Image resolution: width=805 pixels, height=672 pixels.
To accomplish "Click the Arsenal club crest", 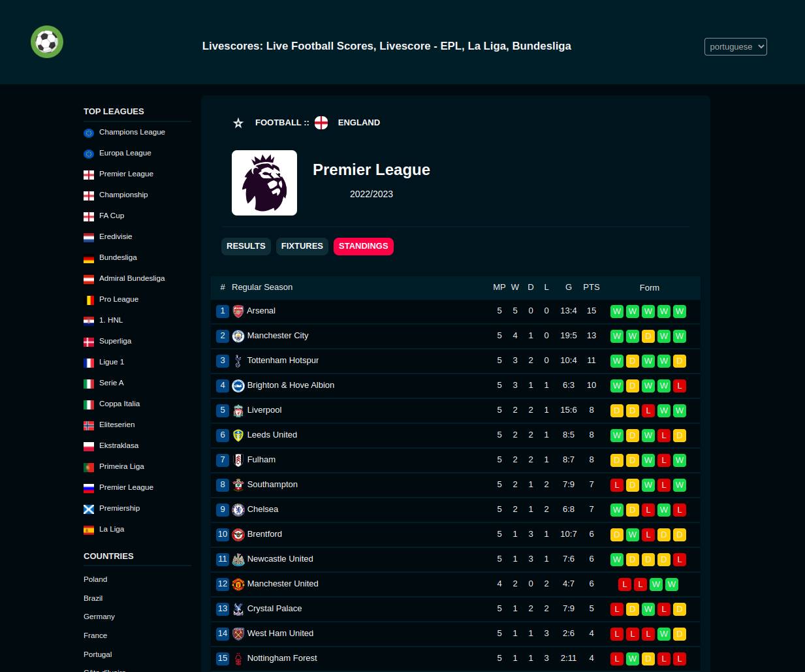I will tap(238, 311).
